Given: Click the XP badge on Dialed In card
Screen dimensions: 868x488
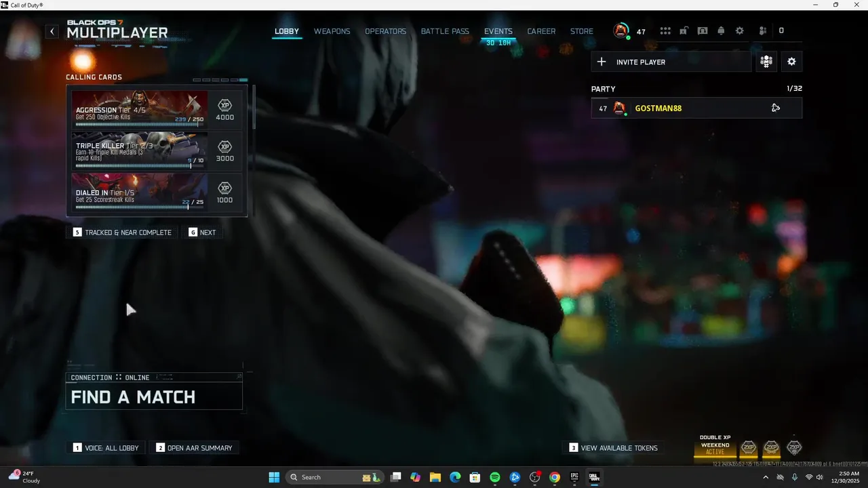Looking at the screenshot, I should click(x=224, y=188).
